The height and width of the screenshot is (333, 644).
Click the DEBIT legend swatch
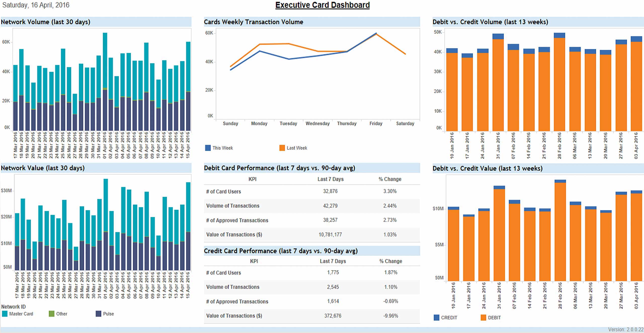pyautogui.click(x=483, y=317)
